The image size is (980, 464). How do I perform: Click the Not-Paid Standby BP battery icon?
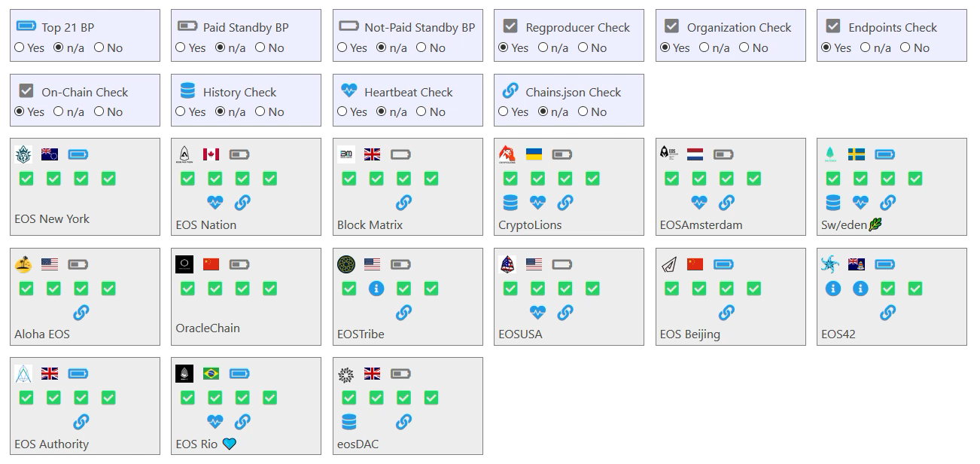point(348,26)
